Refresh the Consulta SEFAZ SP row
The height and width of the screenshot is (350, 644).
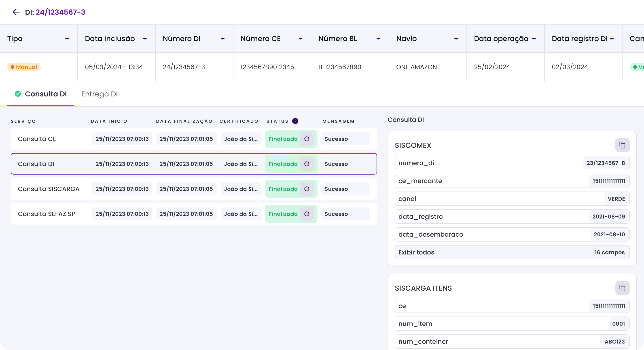pyautogui.click(x=307, y=214)
